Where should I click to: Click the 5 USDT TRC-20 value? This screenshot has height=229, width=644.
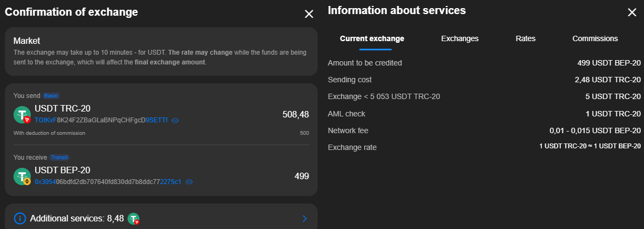pos(613,97)
